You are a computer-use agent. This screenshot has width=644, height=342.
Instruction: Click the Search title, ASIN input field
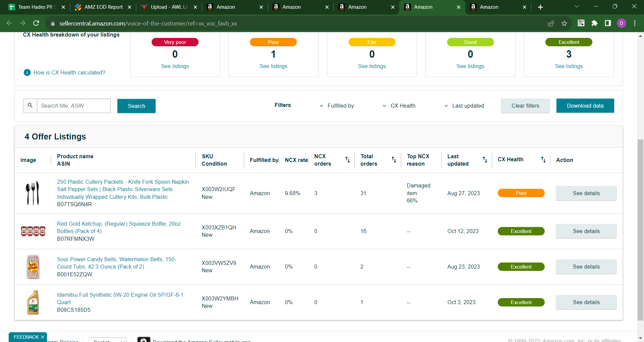[74, 106]
